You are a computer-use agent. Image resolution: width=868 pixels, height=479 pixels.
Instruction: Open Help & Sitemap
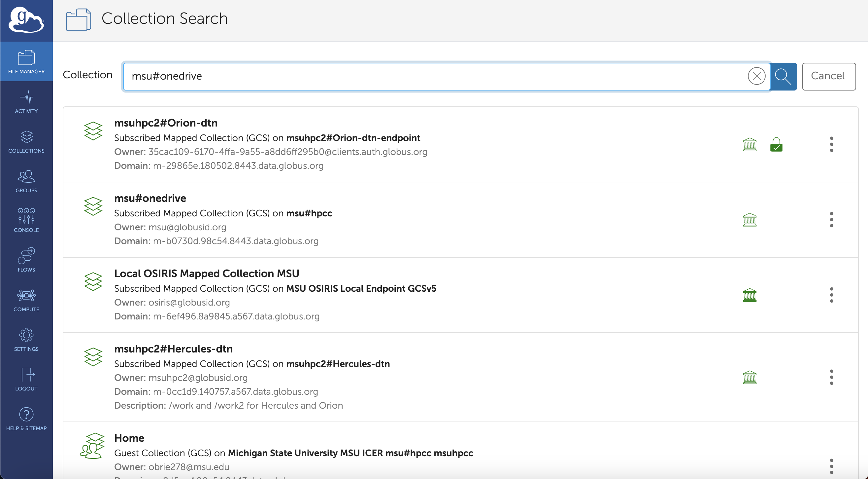click(x=26, y=419)
